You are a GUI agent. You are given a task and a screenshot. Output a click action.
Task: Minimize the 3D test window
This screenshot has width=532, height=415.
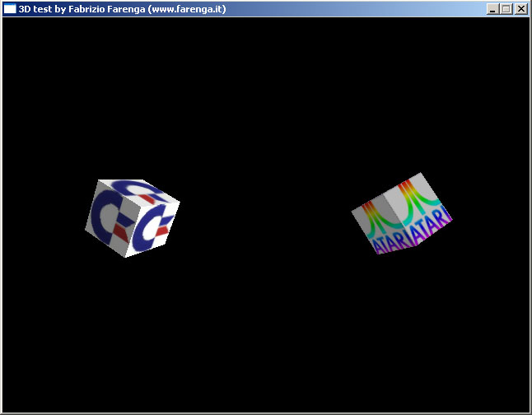492,9
